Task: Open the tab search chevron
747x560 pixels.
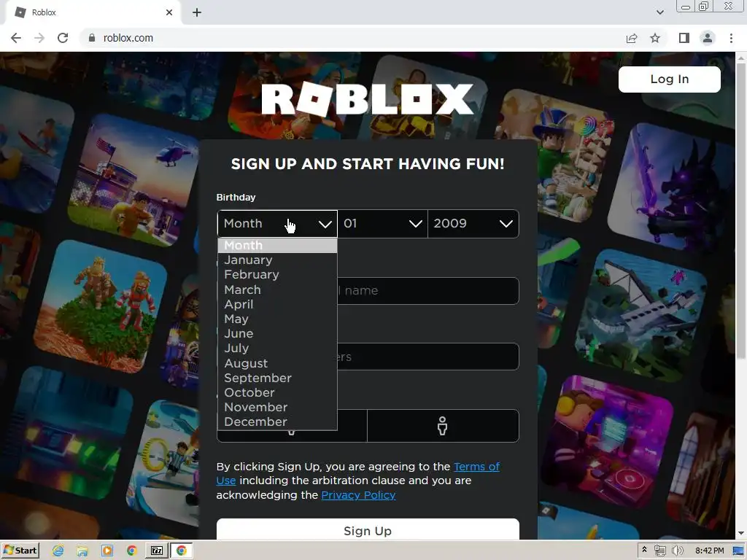Action: (x=659, y=12)
